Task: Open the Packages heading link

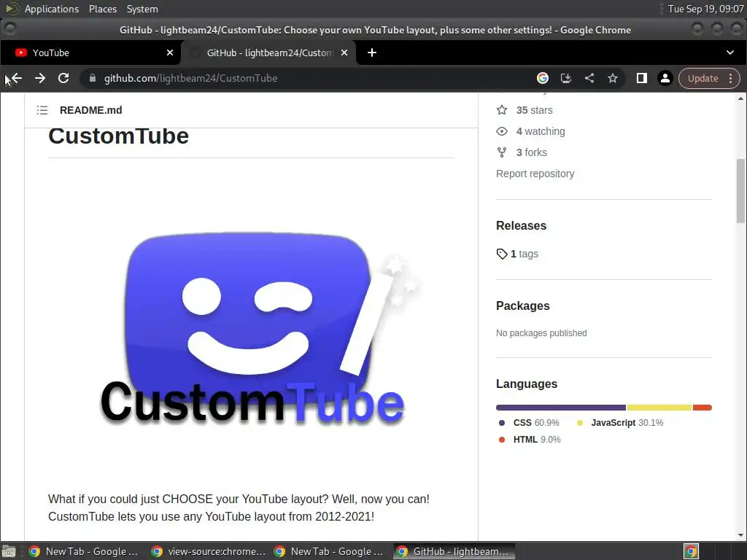Action: 522,306
